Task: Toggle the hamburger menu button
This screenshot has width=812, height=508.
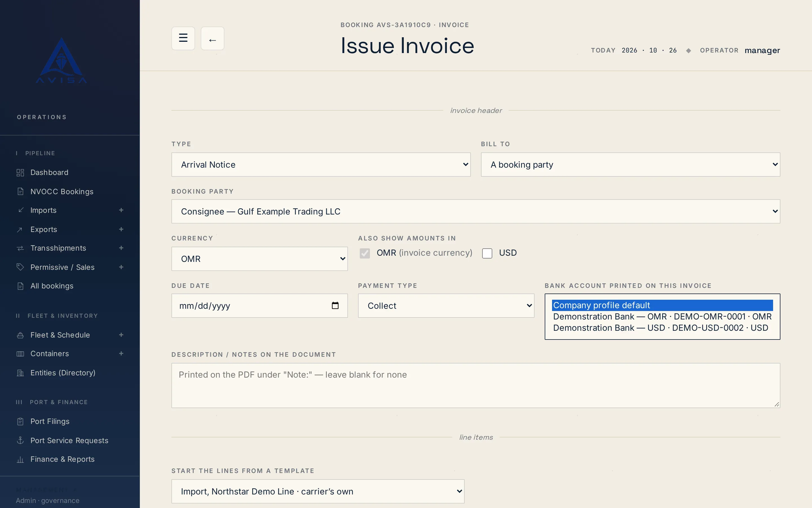Action: click(183, 38)
